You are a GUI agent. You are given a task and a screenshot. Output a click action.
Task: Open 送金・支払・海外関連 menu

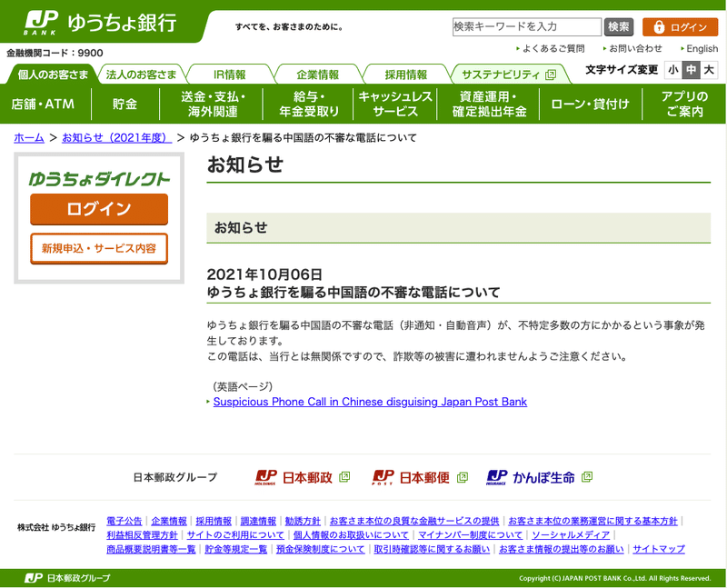[213, 104]
